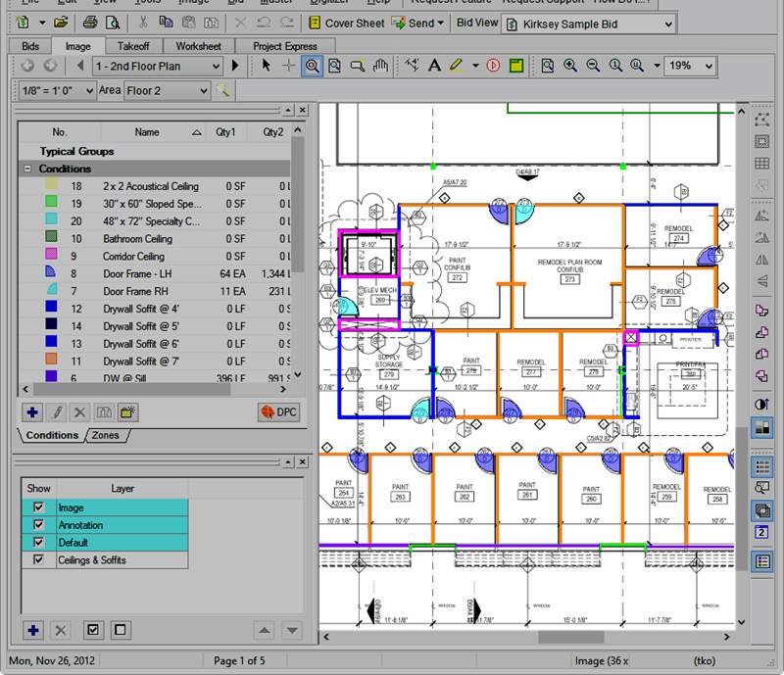Toggle Annotation layer visibility checkbox
The height and width of the screenshot is (675, 784).
pyautogui.click(x=38, y=524)
